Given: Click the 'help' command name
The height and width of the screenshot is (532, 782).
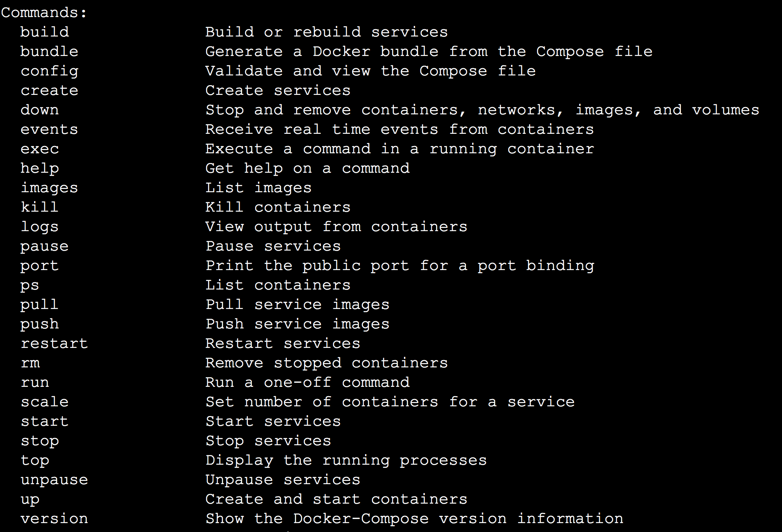Looking at the screenshot, I should coord(40,169).
